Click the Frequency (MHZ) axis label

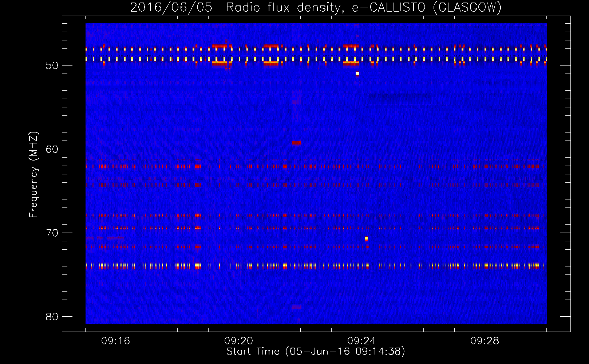click(x=33, y=175)
